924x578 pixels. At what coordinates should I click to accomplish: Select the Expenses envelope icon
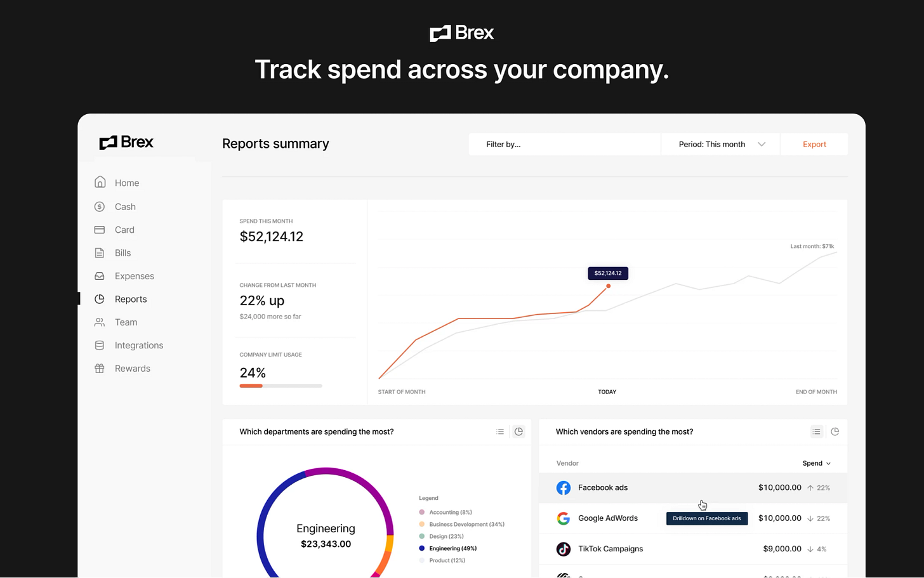[100, 275]
